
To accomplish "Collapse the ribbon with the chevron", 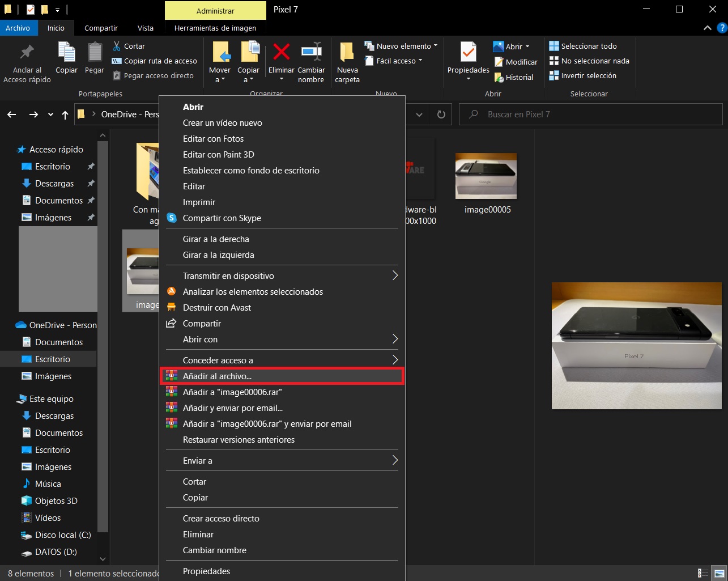I will [707, 28].
